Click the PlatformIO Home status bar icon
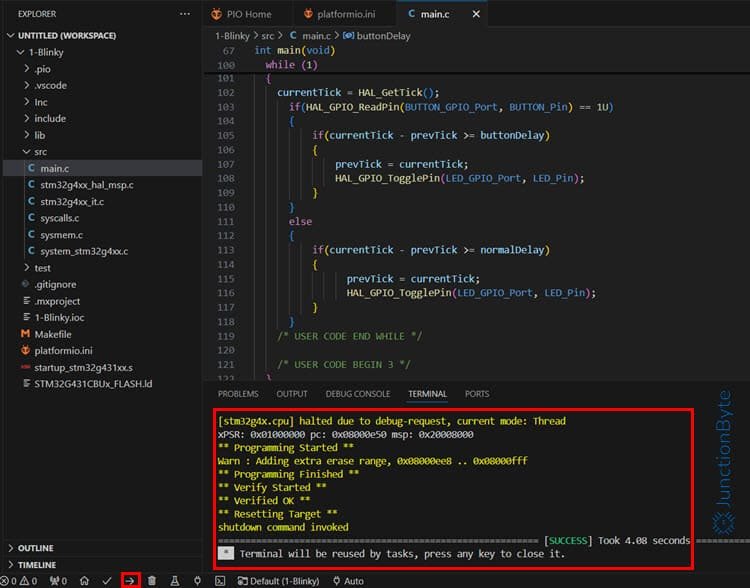 (85, 581)
